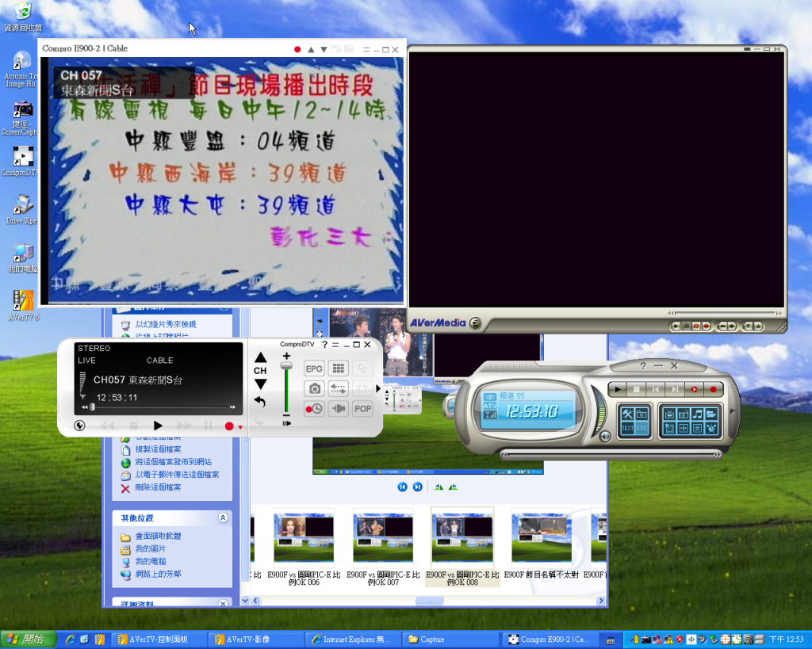Switch to radio mode icon on AVerTV
This screenshot has width=812, height=649.
pyautogui.click(x=683, y=414)
